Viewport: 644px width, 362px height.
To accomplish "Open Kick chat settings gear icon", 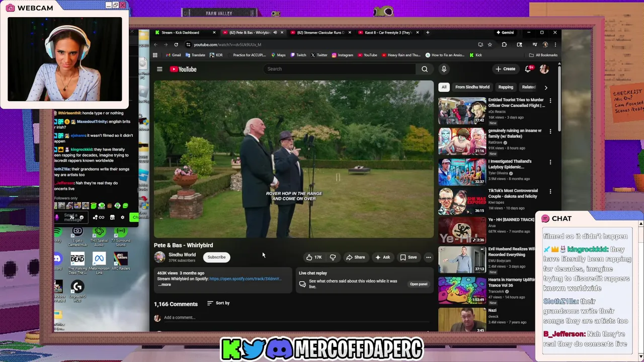I will (x=122, y=217).
